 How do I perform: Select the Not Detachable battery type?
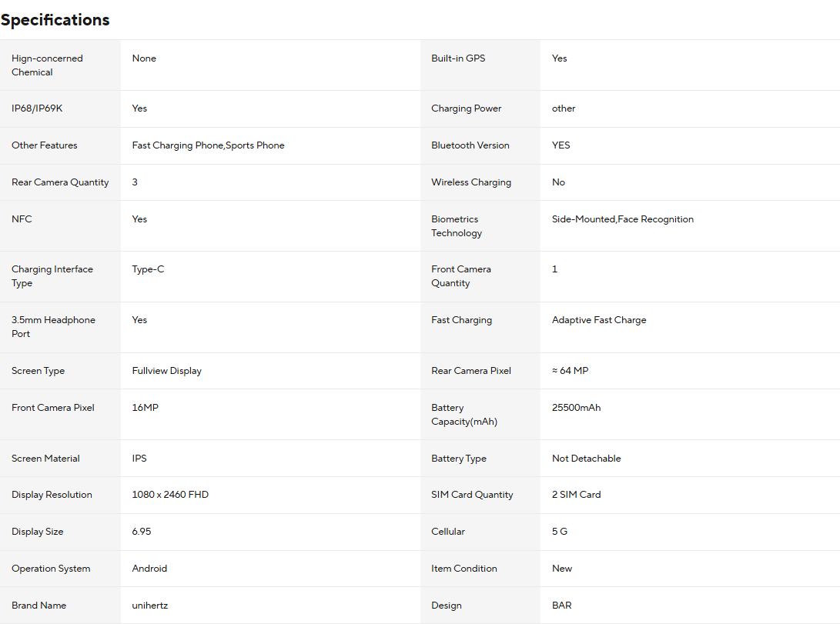(587, 459)
